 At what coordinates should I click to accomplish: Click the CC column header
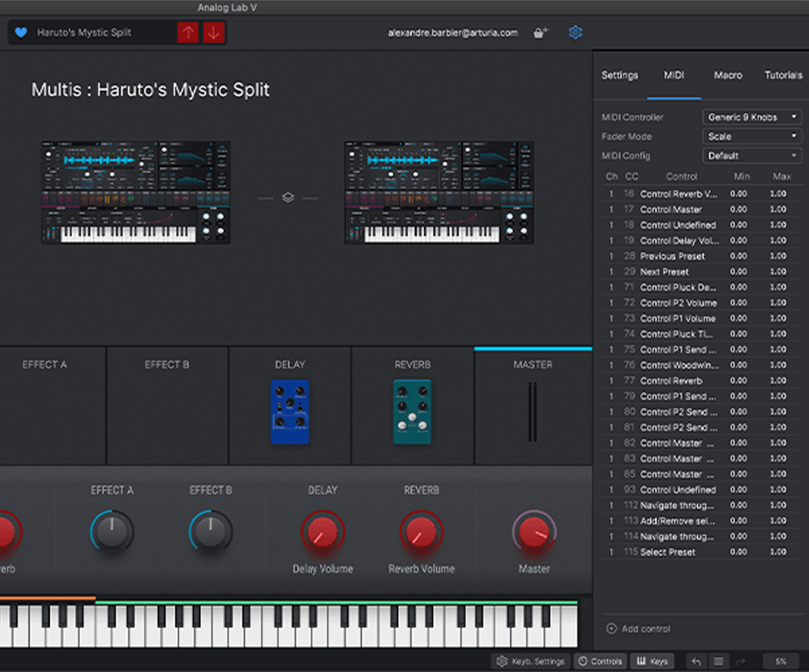(x=631, y=177)
